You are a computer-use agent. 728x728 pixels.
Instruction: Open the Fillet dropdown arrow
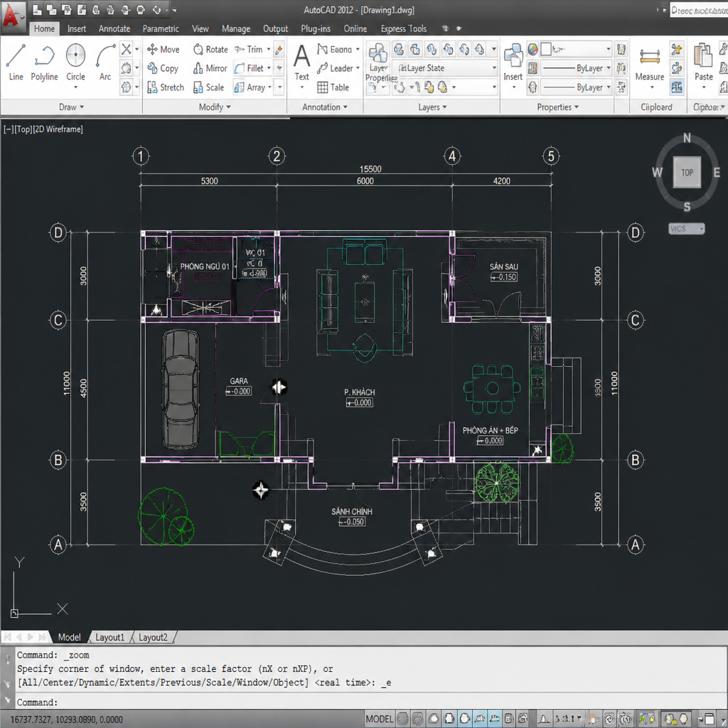tap(269, 68)
